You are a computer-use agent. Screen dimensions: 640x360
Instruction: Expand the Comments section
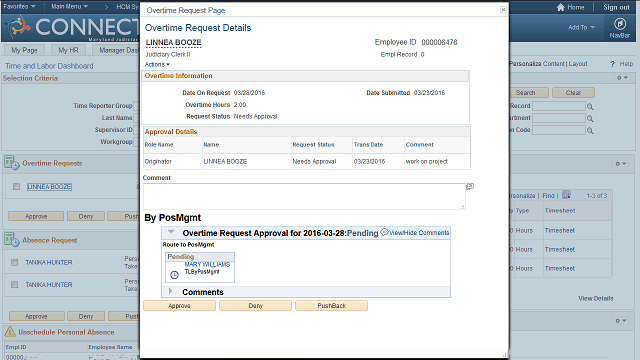click(x=171, y=291)
